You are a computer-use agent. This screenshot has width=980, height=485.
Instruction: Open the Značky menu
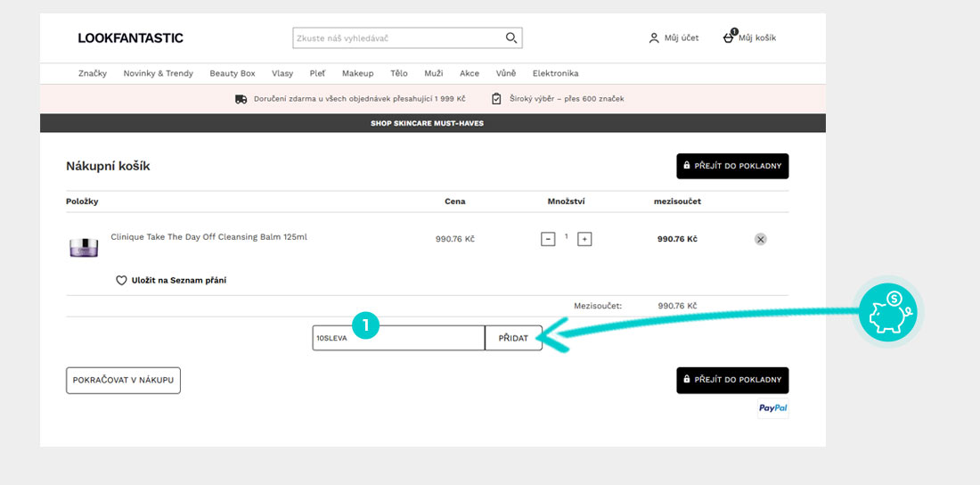(92, 73)
